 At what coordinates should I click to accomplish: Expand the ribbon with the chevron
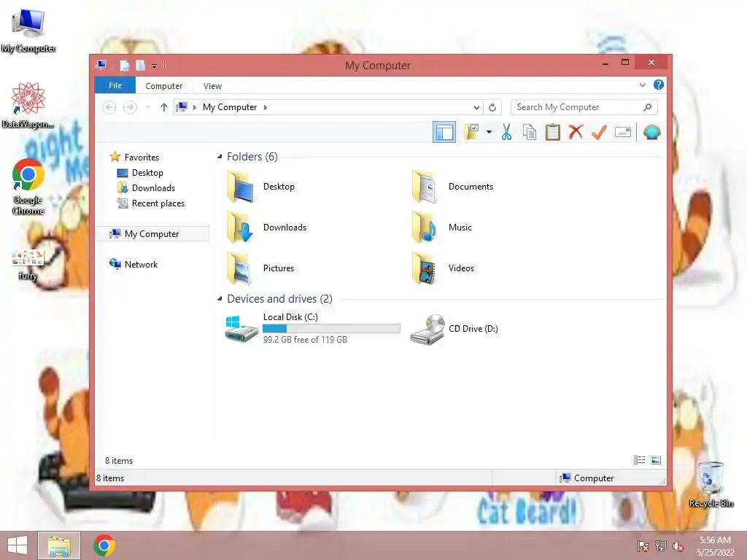coord(642,85)
